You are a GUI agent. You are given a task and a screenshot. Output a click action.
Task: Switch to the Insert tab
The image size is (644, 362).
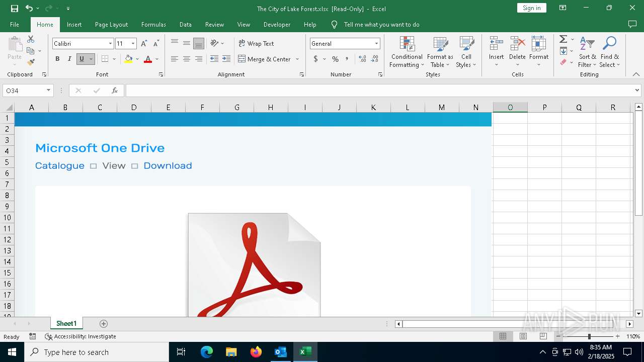[74, 24]
